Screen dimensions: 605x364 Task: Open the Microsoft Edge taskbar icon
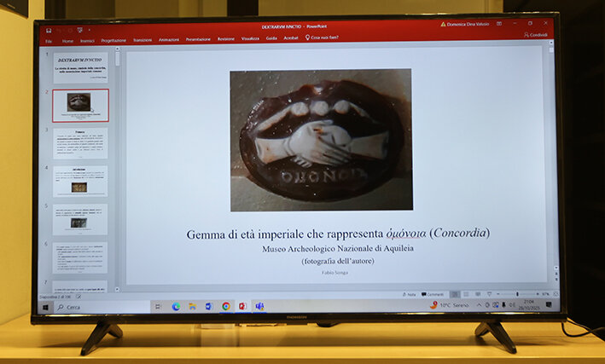click(176, 306)
